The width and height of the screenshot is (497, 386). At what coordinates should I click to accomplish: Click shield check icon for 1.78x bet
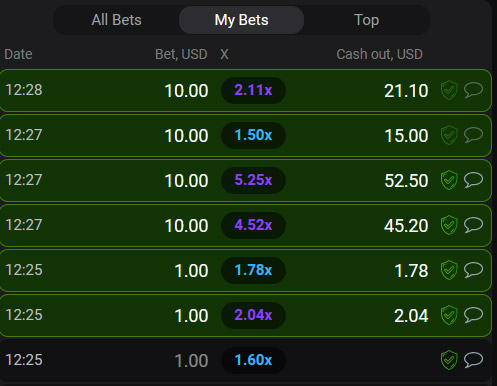click(x=449, y=270)
